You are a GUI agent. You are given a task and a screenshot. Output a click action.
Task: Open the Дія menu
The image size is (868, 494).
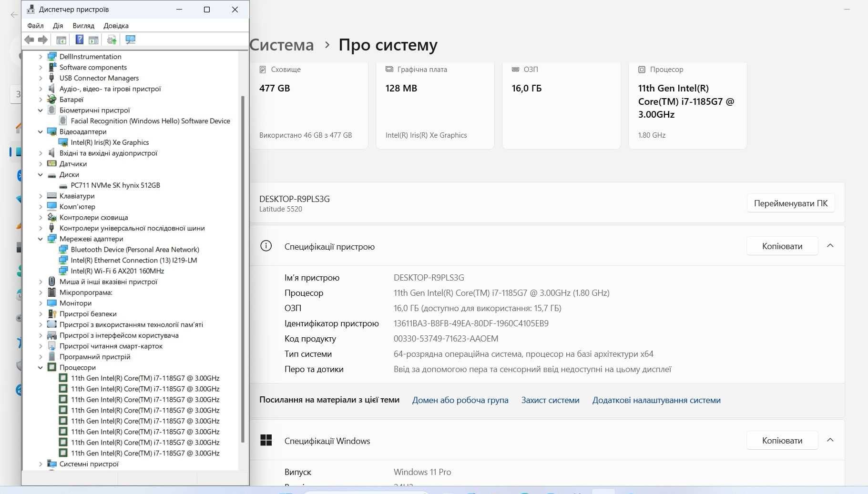click(x=58, y=26)
